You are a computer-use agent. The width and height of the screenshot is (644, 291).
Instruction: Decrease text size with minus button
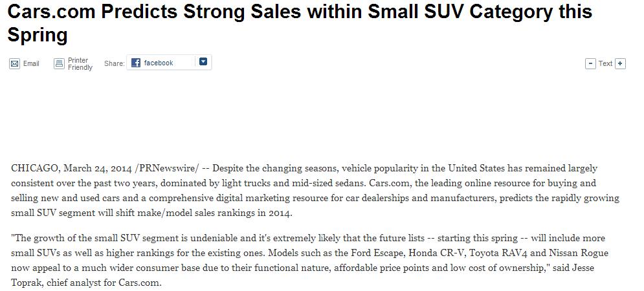(590, 63)
